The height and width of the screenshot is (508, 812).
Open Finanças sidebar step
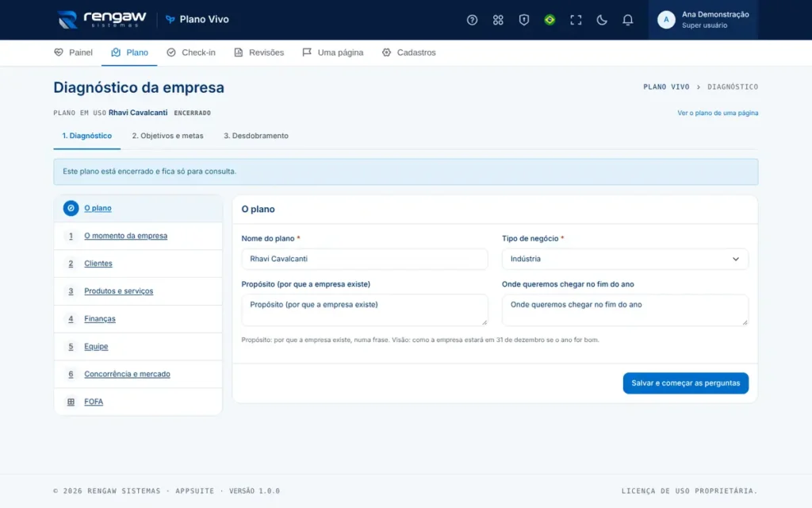pyautogui.click(x=100, y=319)
